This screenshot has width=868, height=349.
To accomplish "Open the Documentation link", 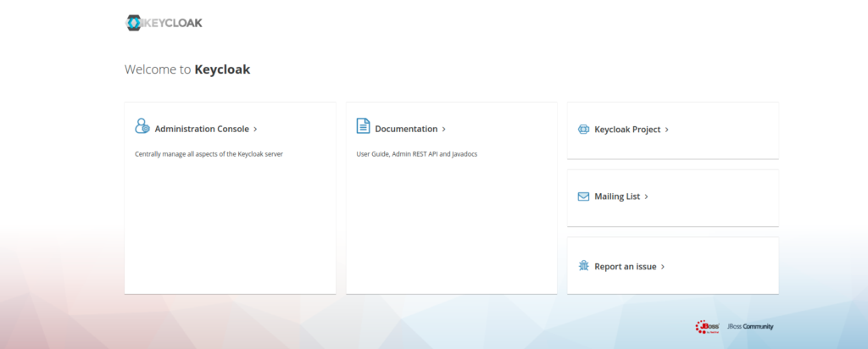I will (x=406, y=130).
